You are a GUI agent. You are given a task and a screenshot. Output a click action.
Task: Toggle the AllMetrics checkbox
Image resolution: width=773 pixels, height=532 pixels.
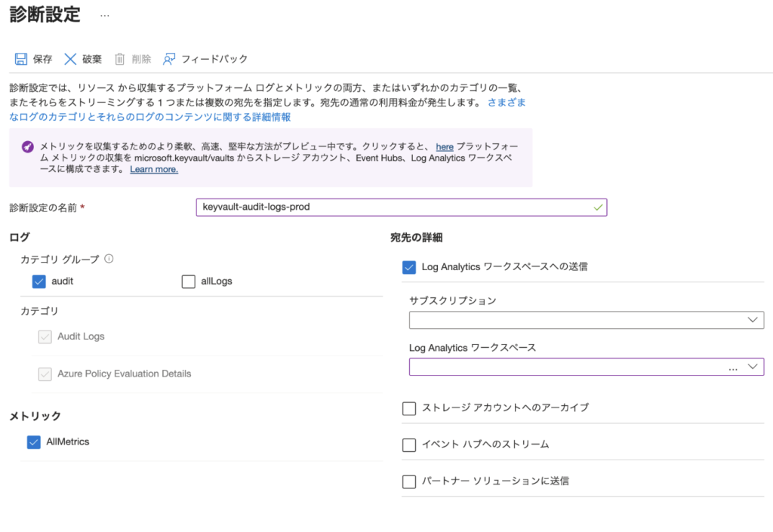pyautogui.click(x=33, y=442)
